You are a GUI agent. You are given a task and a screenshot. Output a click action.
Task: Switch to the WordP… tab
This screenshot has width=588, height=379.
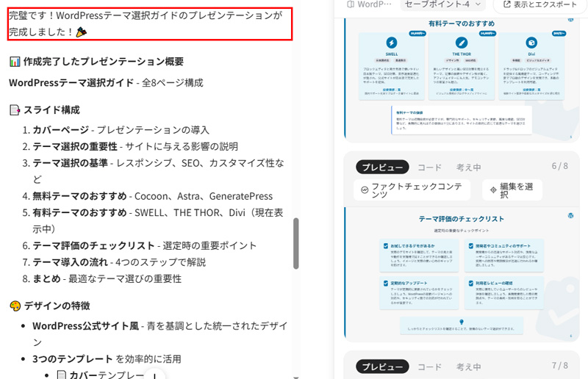pyautogui.click(x=370, y=4)
